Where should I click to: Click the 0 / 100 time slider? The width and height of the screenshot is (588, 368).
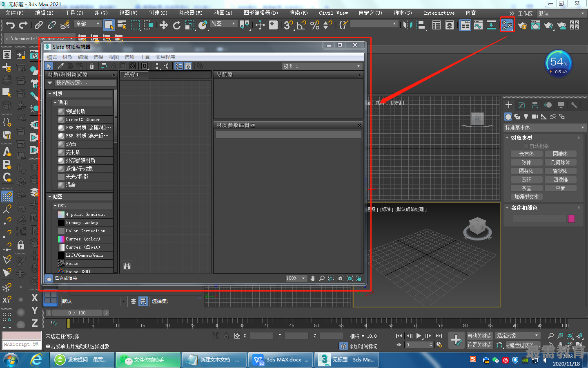pos(77,313)
